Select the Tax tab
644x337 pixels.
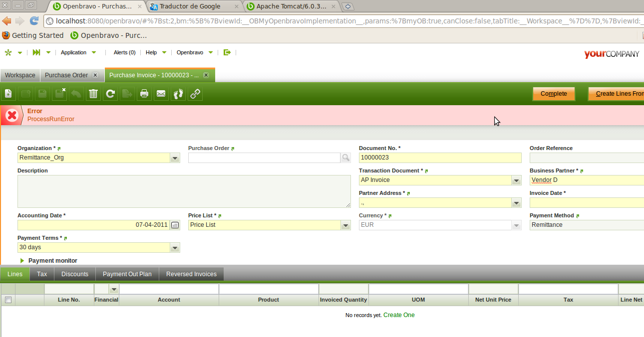(x=42, y=274)
